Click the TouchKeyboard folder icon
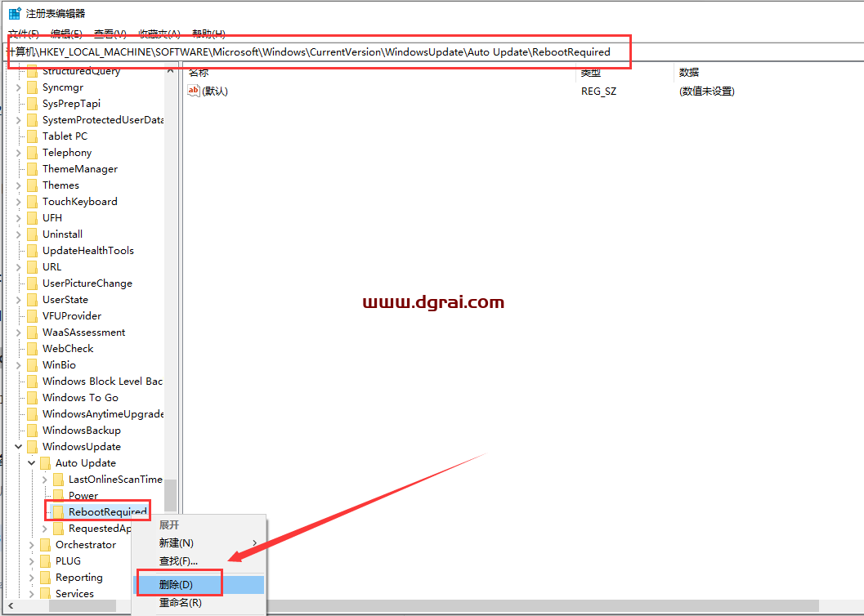Image resolution: width=864 pixels, height=616 pixels. coord(32,202)
